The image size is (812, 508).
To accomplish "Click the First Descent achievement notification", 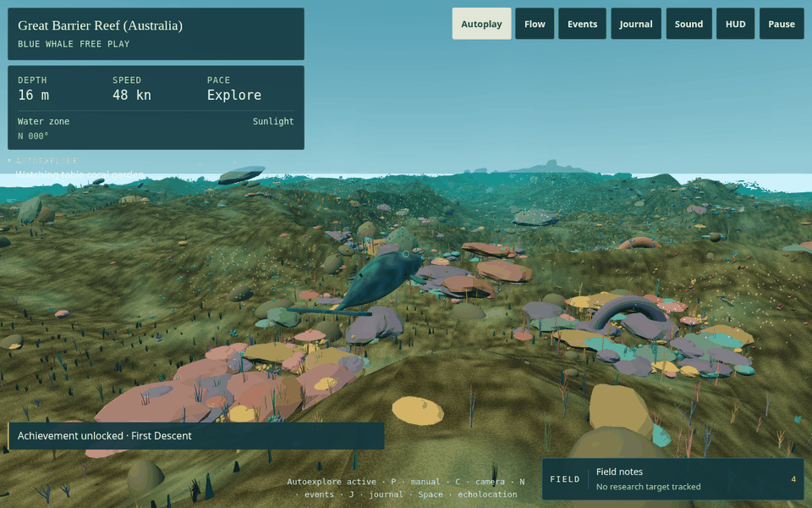I will [x=196, y=436].
